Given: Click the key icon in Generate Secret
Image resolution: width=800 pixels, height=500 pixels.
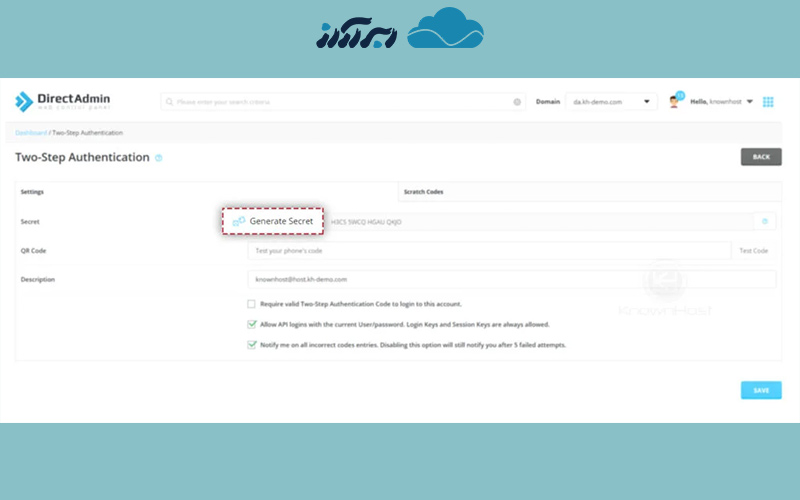Looking at the screenshot, I should point(238,221).
